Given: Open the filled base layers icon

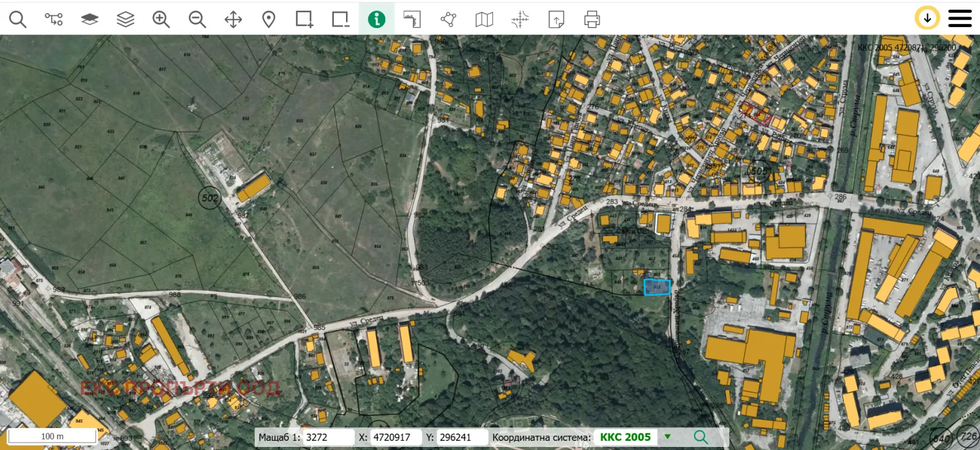Looking at the screenshot, I should (89, 20).
